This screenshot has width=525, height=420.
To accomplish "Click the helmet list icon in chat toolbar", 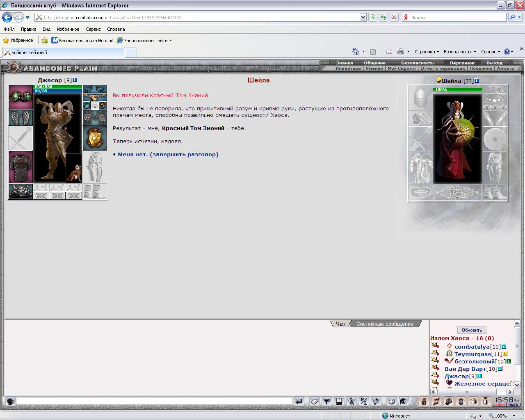I will pyautogui.click(x=404, y=402).
